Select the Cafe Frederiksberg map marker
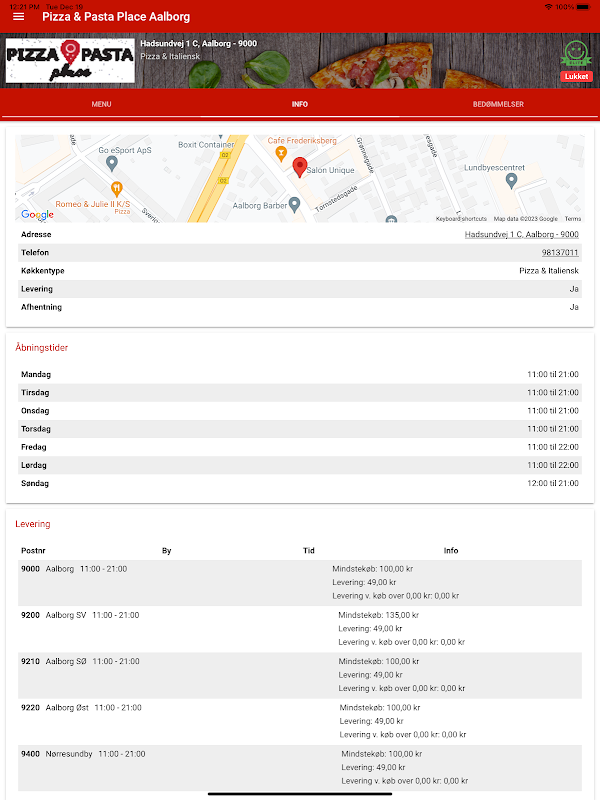The width and height of the screenshot is (600, 800). 280,153
